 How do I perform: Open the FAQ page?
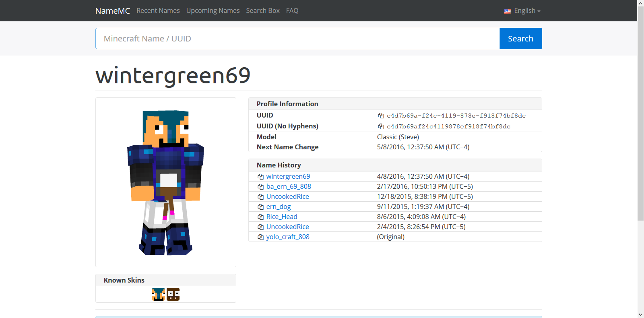click(x=292, y=11)
